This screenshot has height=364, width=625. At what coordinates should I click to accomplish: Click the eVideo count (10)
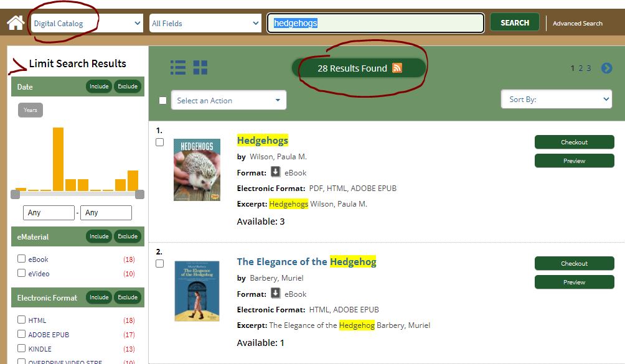pos(129,274)
